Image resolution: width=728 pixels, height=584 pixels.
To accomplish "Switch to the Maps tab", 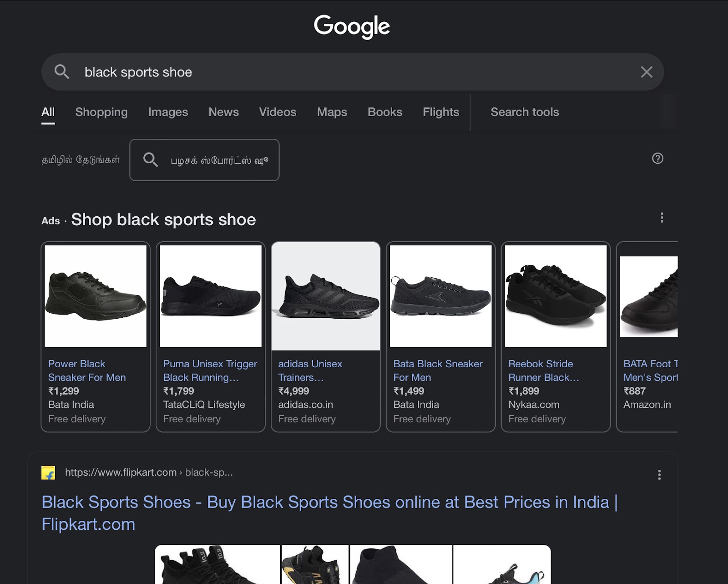I will [332, 112].
